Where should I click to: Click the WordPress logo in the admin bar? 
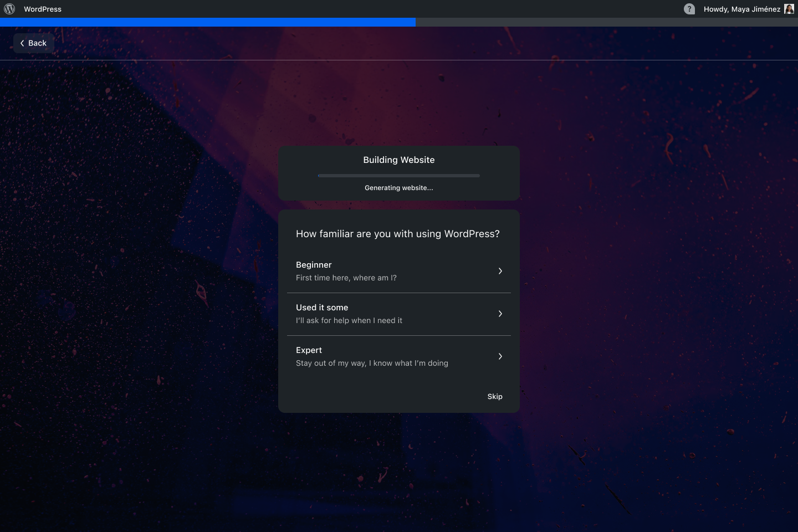[x=9, y=9]
